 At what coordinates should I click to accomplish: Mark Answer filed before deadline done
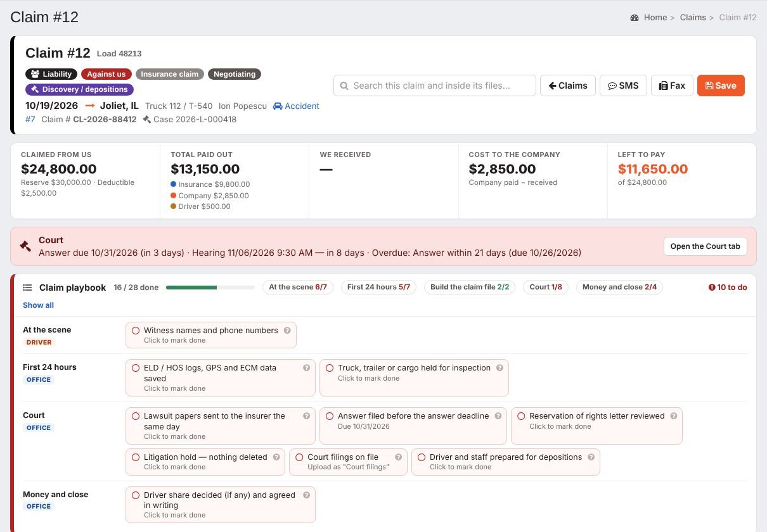(330, 416)
